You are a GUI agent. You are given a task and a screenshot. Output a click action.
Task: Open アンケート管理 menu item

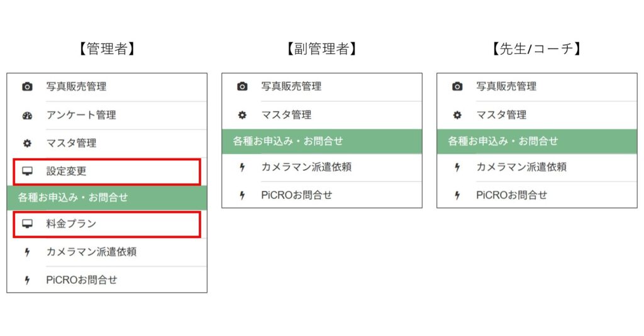(80, 115)
